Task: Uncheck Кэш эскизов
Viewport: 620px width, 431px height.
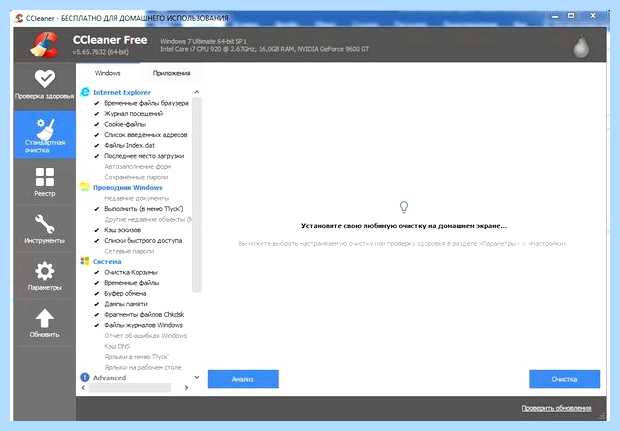Action: pos(96,230)
